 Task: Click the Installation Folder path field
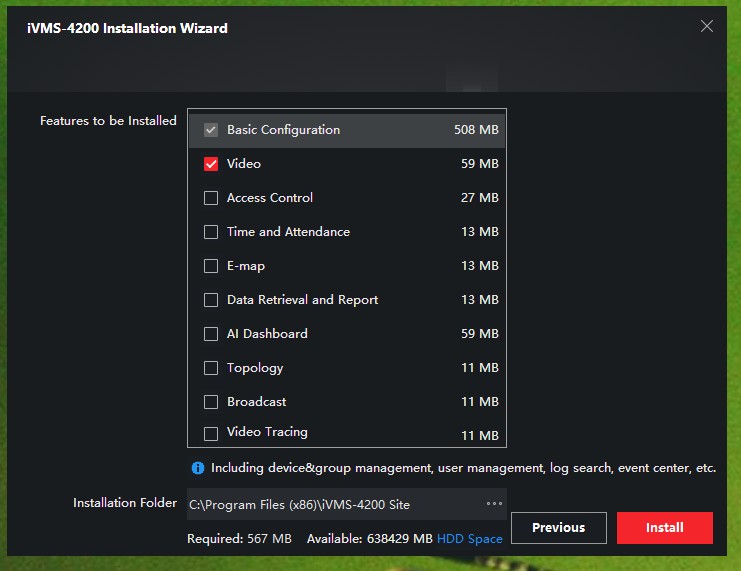tap(330, 505)
